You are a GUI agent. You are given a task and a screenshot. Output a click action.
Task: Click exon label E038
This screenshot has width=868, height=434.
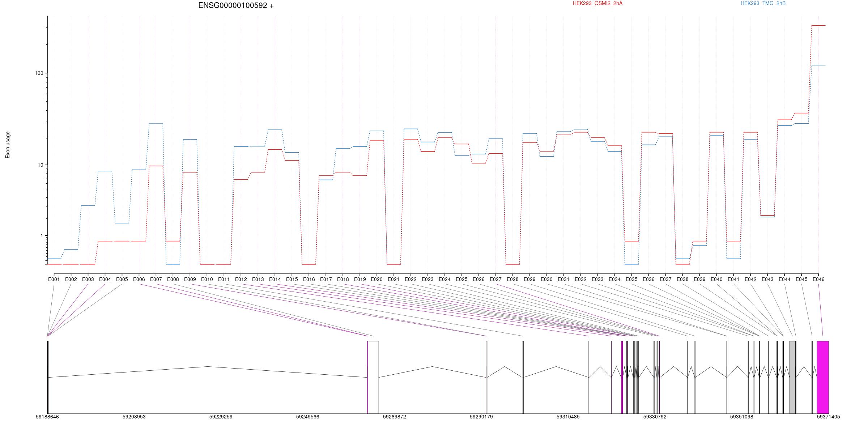(x=683, y=279)
